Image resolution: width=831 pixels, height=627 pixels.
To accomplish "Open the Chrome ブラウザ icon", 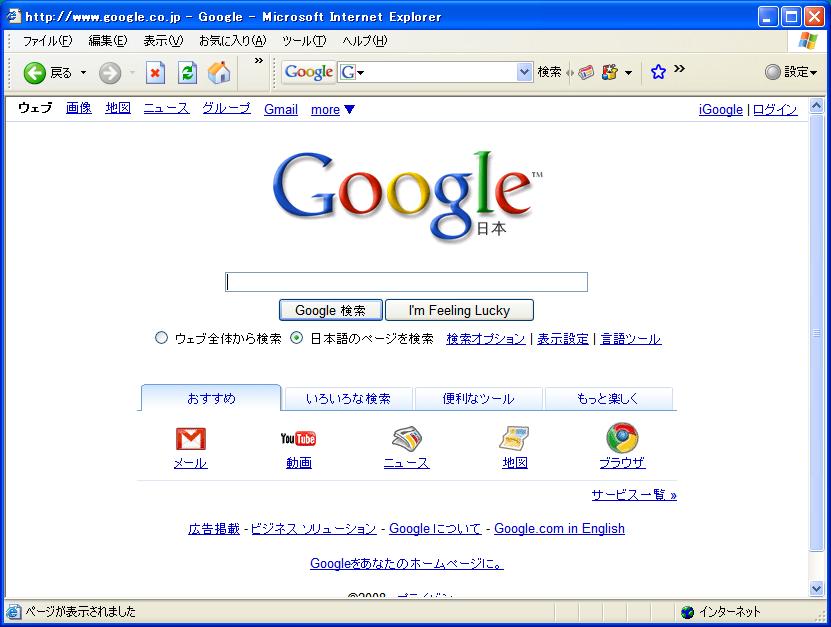I will coord(622,438).
